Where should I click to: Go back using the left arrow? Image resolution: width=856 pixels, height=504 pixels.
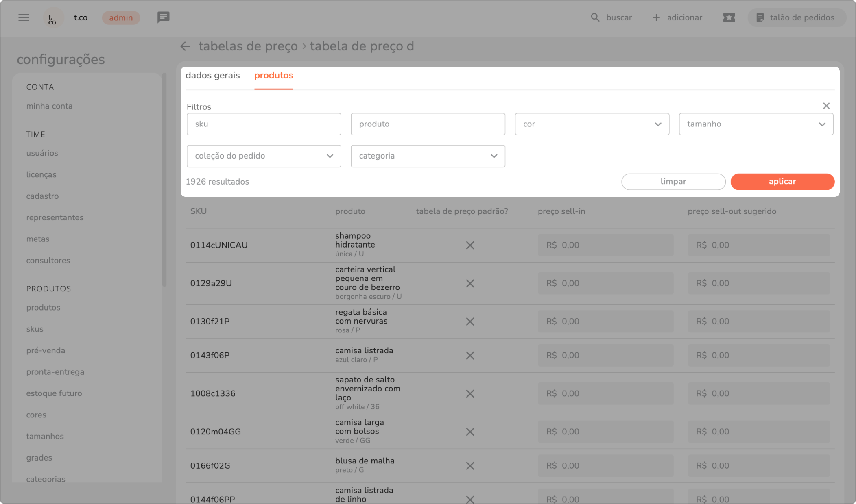[185, 46]
